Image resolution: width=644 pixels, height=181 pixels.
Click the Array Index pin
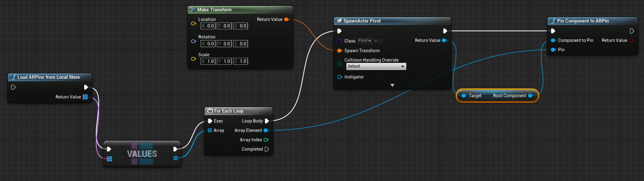(x=266, y=140)
